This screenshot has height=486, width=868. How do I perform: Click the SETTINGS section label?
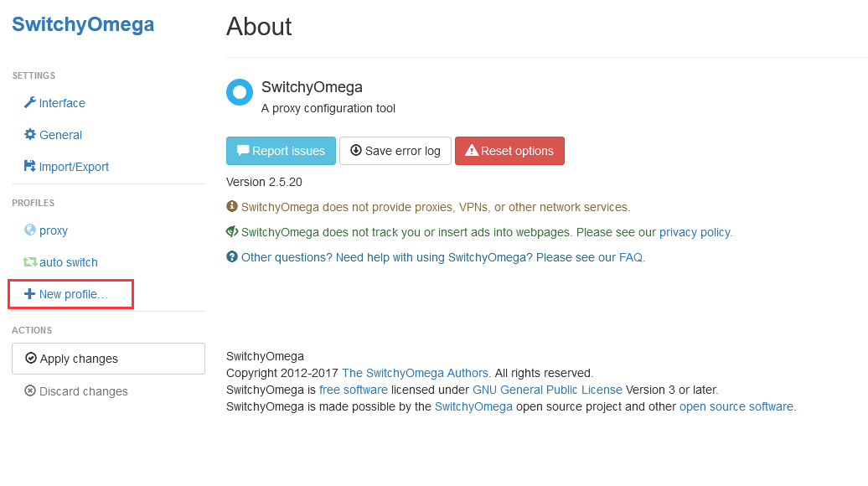(x=34, y=76)
